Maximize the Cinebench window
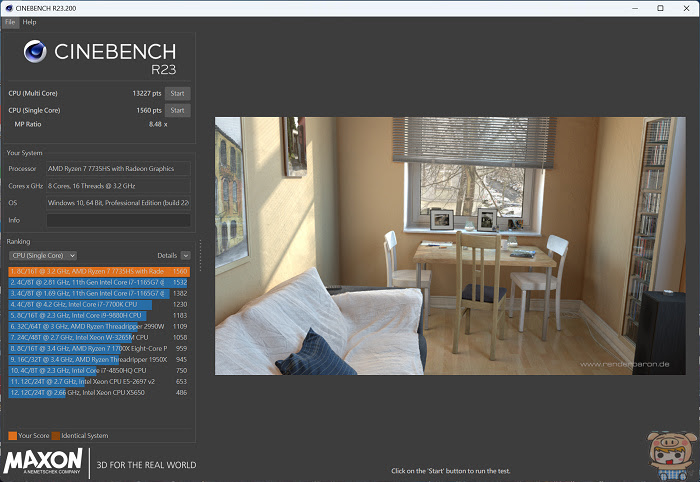Viewport: 700px width, 482px height. coord(661,8)
